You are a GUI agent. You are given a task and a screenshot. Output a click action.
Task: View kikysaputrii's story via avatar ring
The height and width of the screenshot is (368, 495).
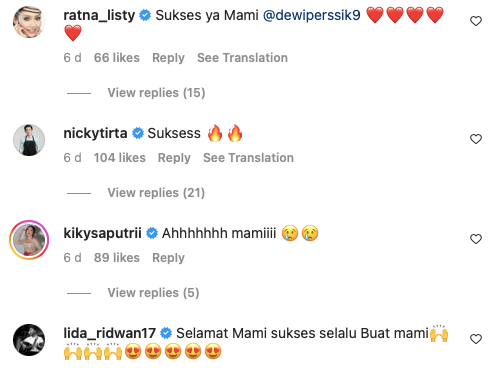[x=29, y=240]
